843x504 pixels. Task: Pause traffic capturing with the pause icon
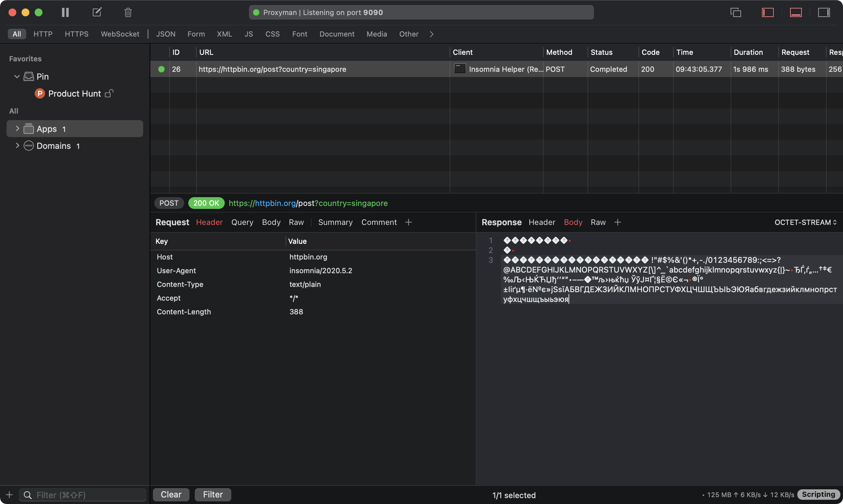click(x=65, y=12)
